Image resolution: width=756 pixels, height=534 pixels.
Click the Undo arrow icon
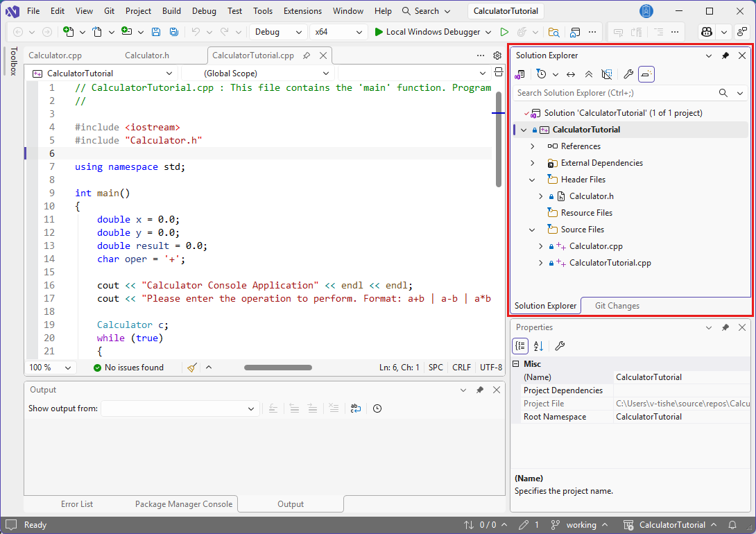pos(196,32)
